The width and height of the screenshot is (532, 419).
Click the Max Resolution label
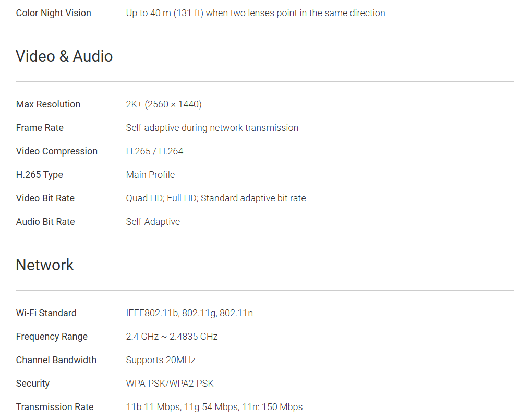[x=48, y=104]
